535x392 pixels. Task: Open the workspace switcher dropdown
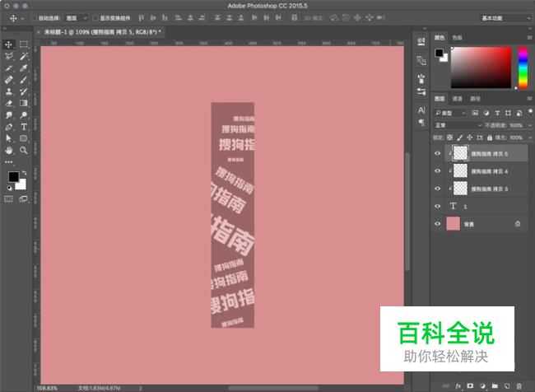click(x=505, y=18)
